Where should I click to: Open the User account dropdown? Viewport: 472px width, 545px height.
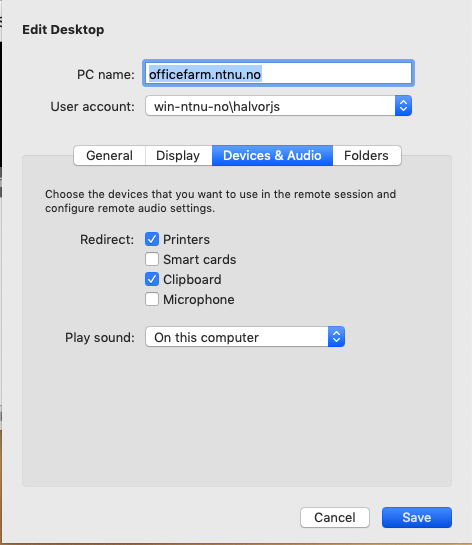(x=278, y=106)
